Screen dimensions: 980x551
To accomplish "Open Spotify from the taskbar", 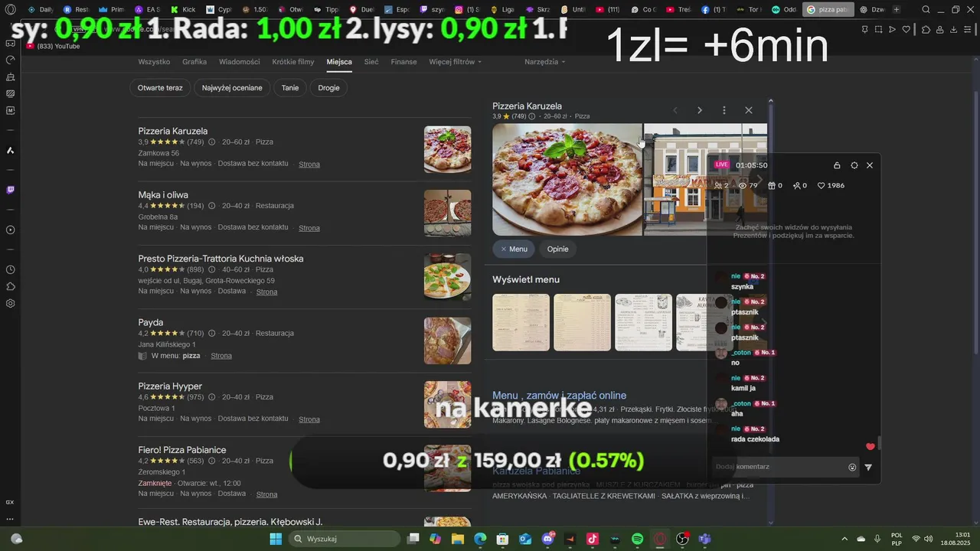I will point(637,539).
